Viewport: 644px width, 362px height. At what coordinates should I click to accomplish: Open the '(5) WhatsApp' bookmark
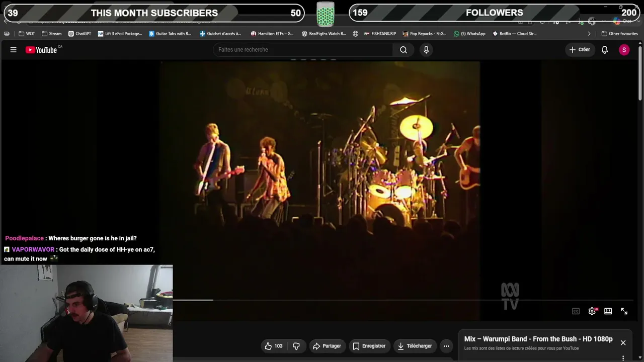(469, 34)
